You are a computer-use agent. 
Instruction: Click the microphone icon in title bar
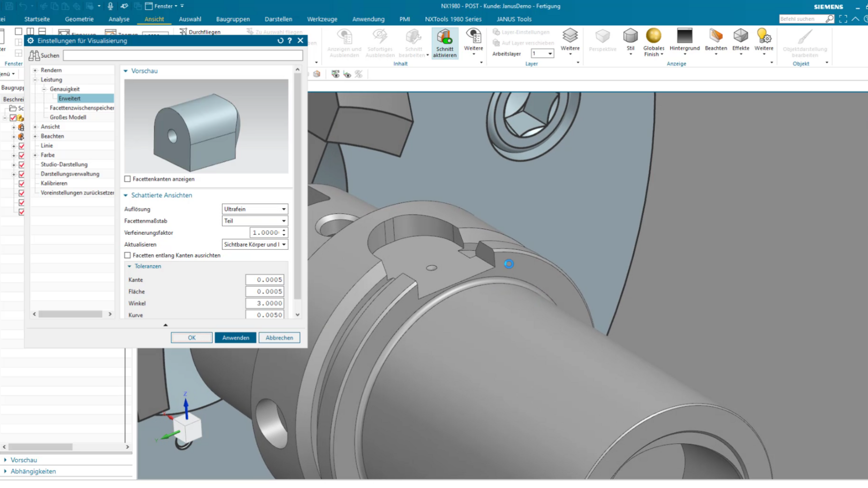pos(110,6)
